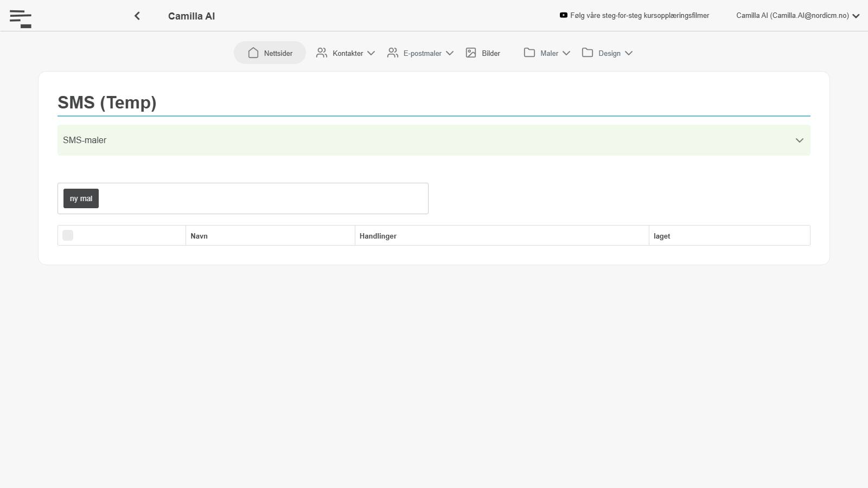Viewport: 868px width, 488px height.
Task: Expand the E-postmaler dropdown chevron
Action: (450, 53)
